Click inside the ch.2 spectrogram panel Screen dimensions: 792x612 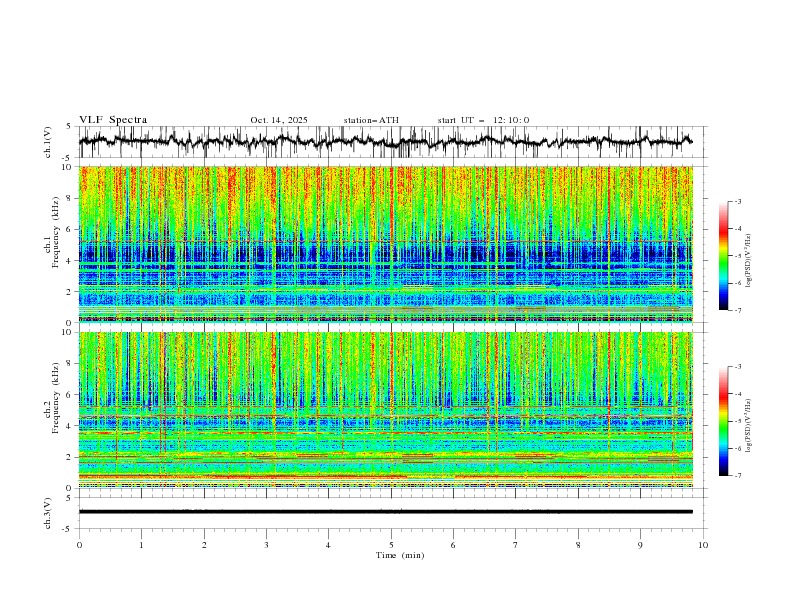pos(385,410)
